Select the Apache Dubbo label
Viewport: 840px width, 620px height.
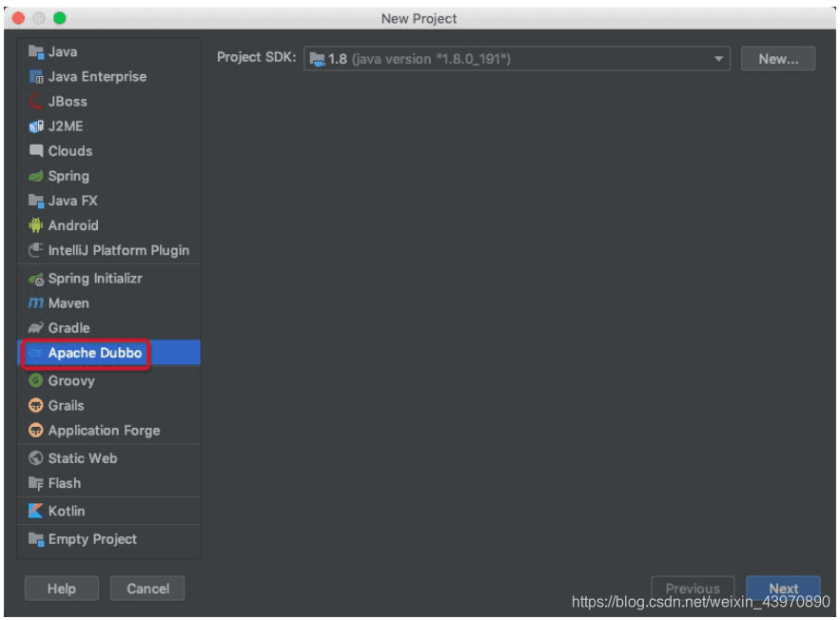(x=95, y=353)
